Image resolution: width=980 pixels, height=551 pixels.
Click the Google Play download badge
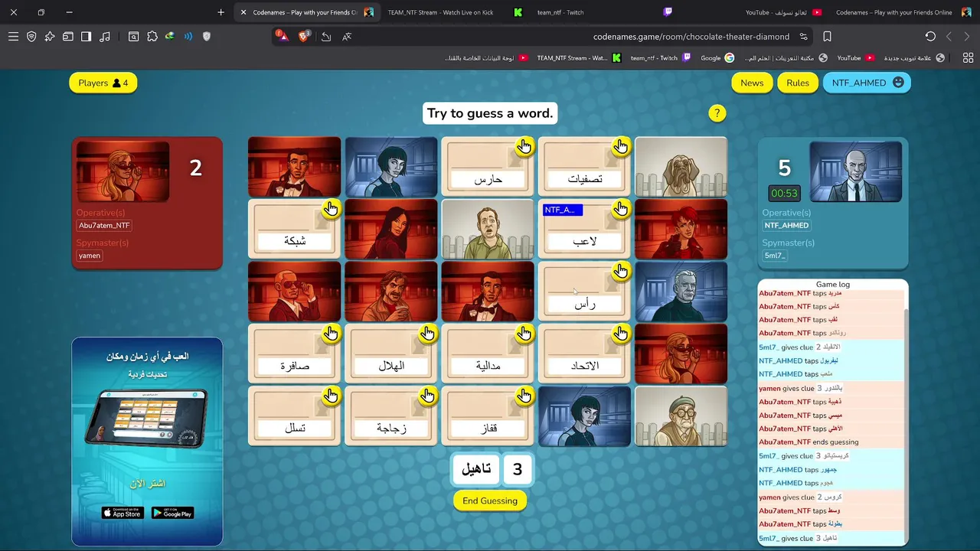tap(172, 513)
